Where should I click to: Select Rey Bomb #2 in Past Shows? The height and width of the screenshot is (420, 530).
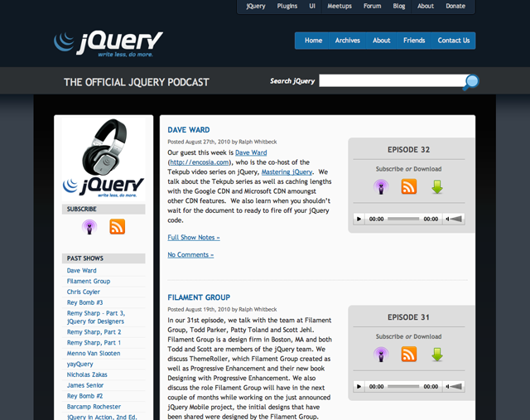pos(84,396)
